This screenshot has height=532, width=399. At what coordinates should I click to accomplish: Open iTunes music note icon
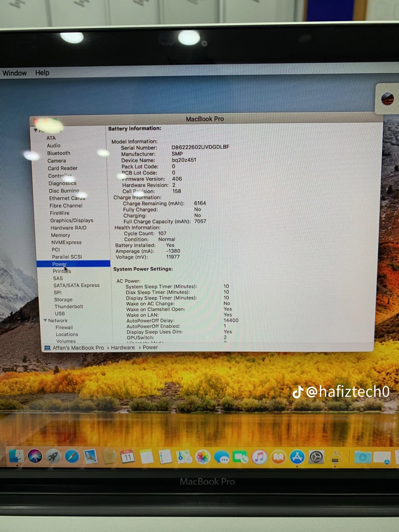[x=259, y=457]
